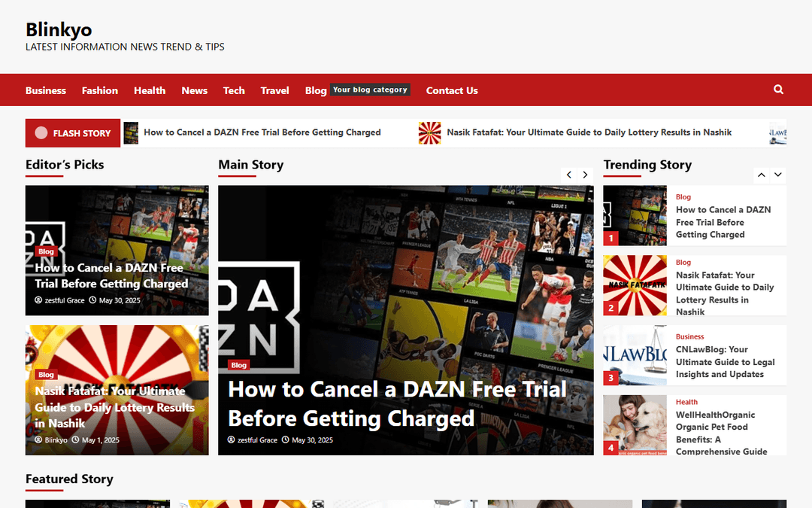The height and width of the screenshot is (508, 812).
Task: Click author zestful Grace on Editor's Picks card
Action: click(59, 300)
